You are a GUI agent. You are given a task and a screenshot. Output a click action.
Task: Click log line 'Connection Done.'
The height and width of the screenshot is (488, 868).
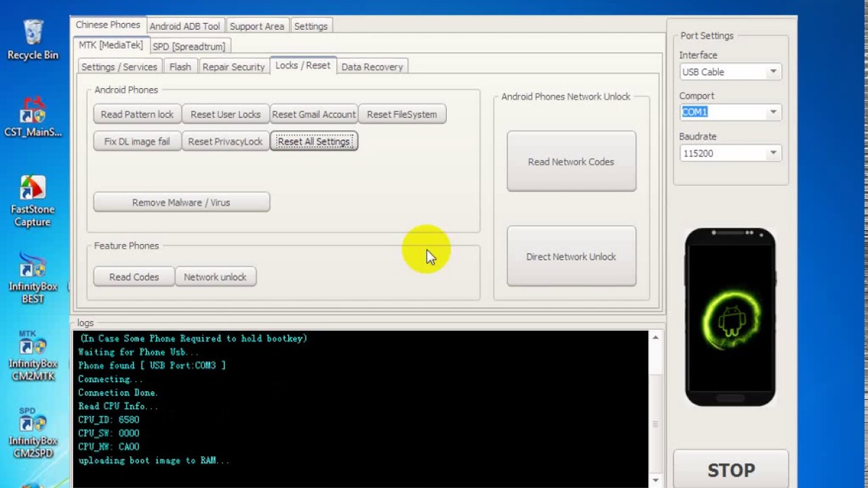[x=118, y=392]
